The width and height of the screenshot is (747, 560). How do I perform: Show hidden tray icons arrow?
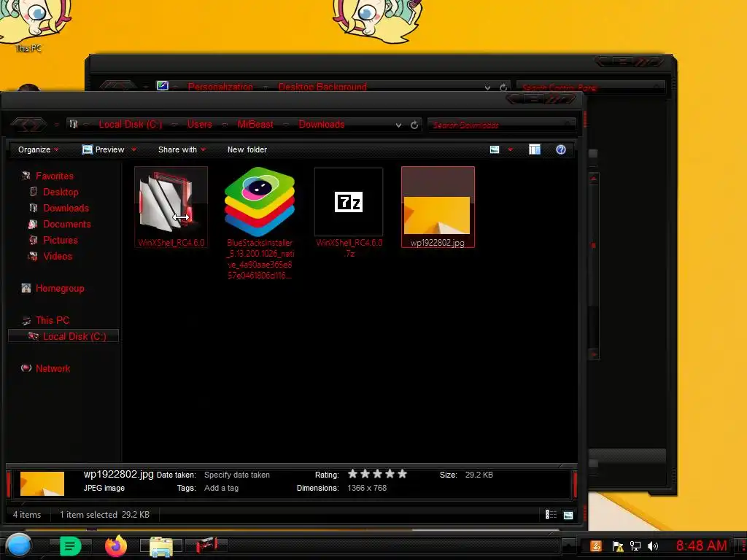coord(568,546)
